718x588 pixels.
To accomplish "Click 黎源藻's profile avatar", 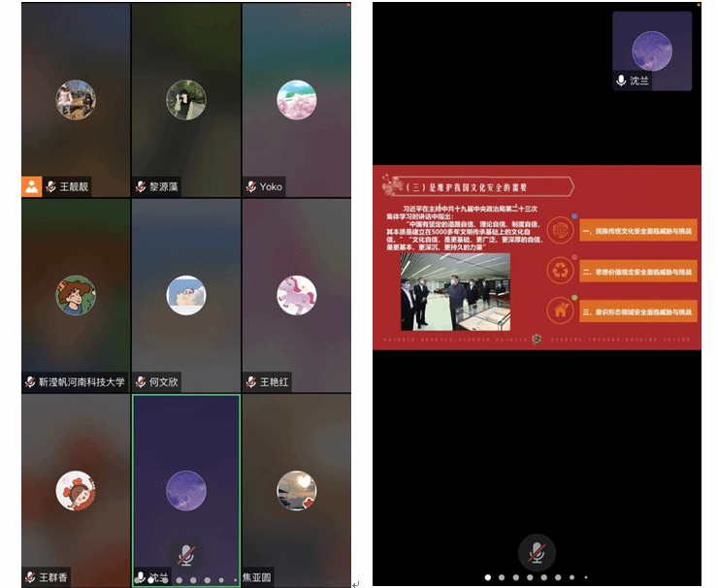I will [185, 100].
